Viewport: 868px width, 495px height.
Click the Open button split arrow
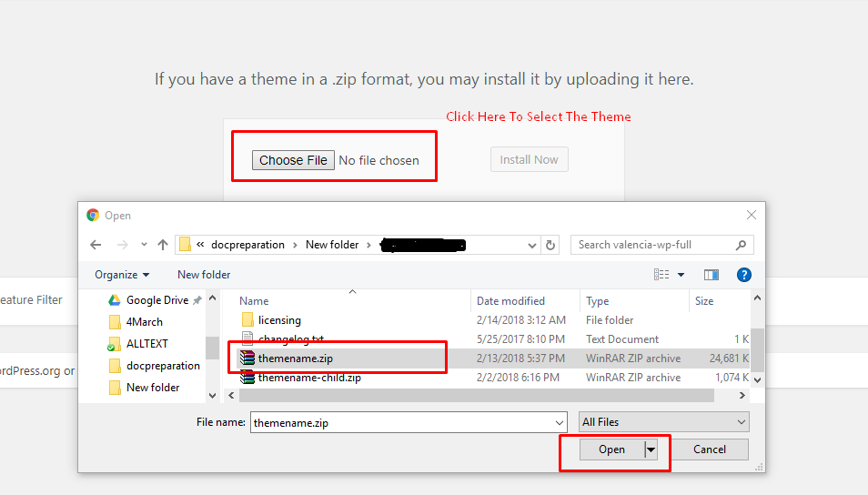point(651,450)
